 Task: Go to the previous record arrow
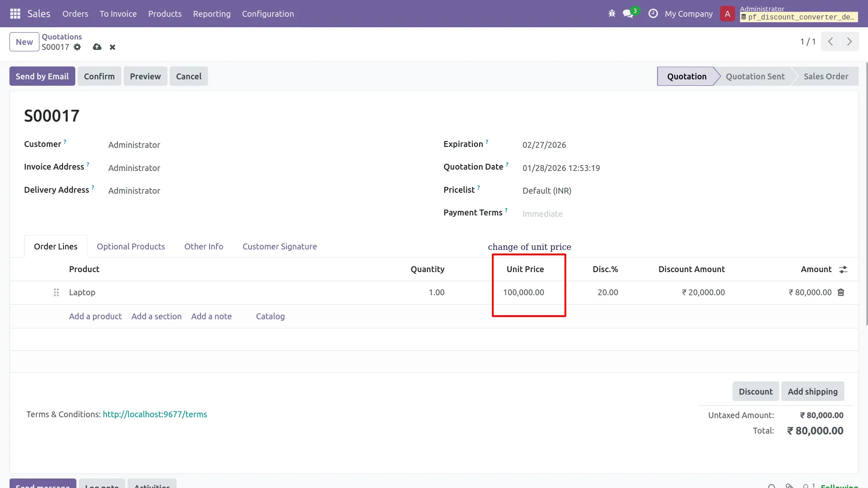tap(830, 42)
